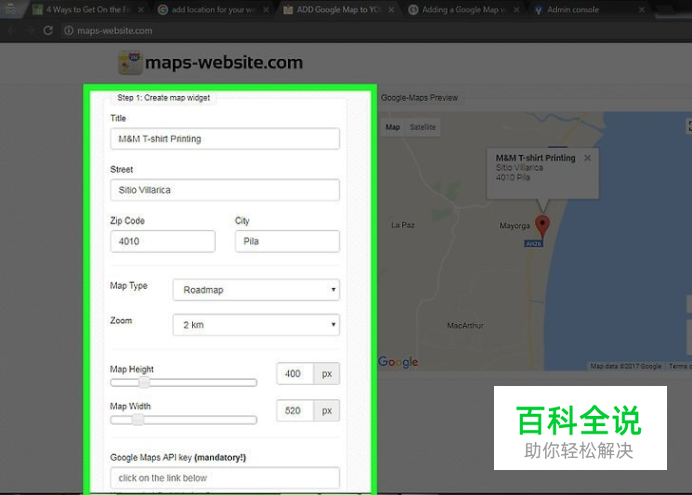Click the Map Width slider handle
This screenshot has height=495, width=692.
click(138, 419)
